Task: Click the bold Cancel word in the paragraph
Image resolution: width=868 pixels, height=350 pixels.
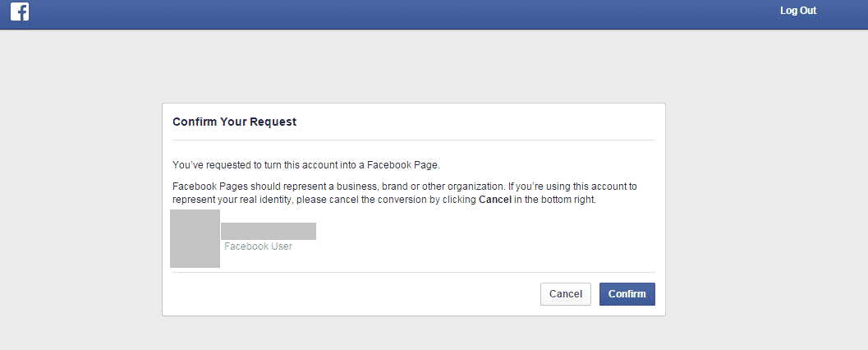Action: pos(495,200)
